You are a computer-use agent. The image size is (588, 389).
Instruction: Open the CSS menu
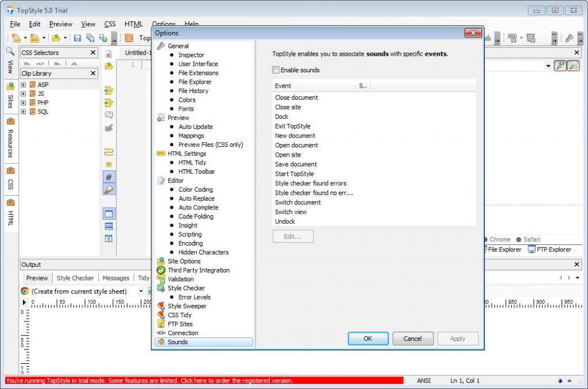tap(110, 24)
